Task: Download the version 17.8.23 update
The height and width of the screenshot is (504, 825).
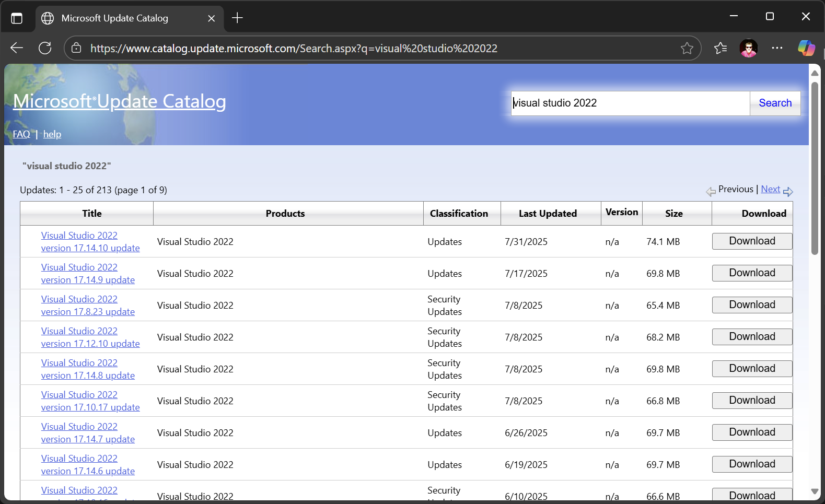Action: tap(752, 304)
